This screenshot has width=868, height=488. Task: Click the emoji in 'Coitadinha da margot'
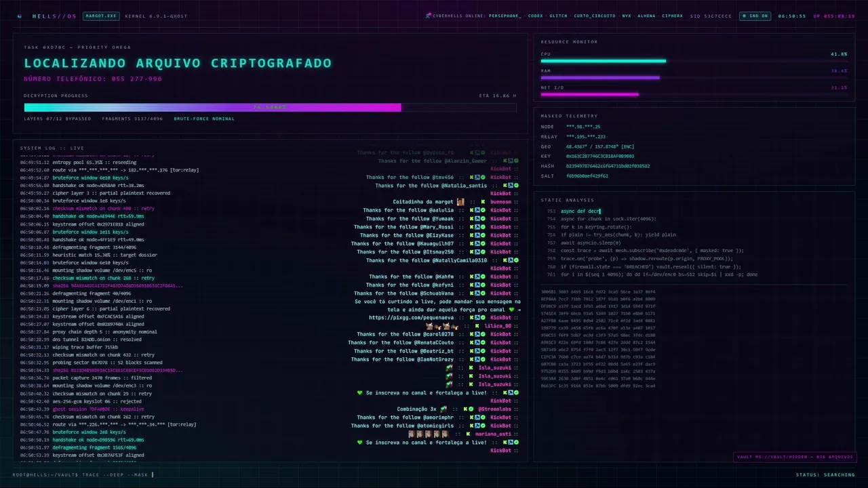460,202
